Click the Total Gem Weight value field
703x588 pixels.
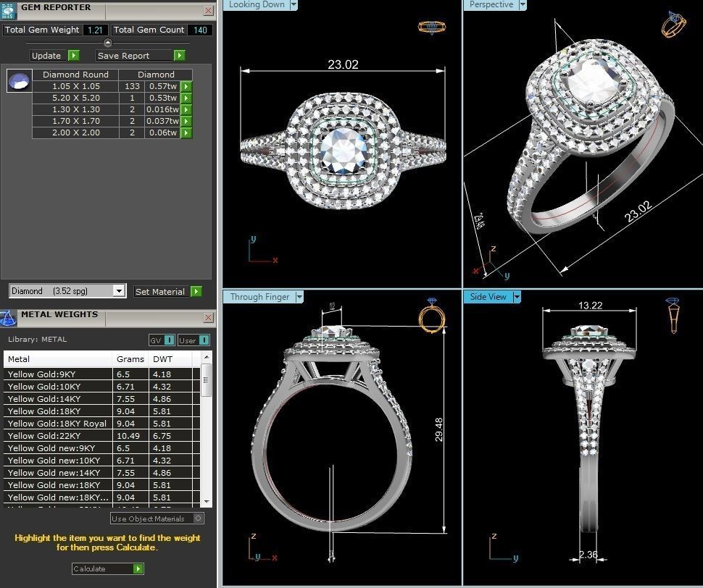(x=95, y=30)
